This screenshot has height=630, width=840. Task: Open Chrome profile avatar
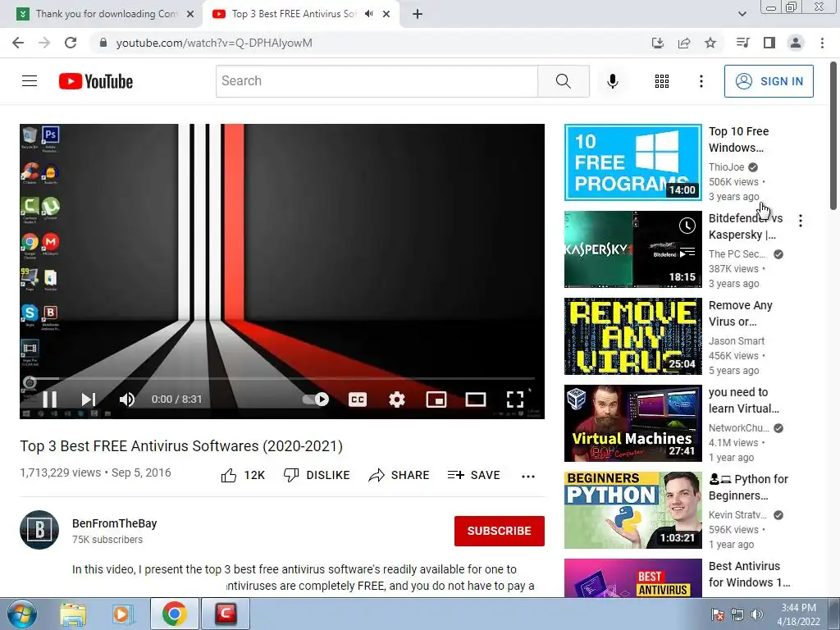point(796,43)
